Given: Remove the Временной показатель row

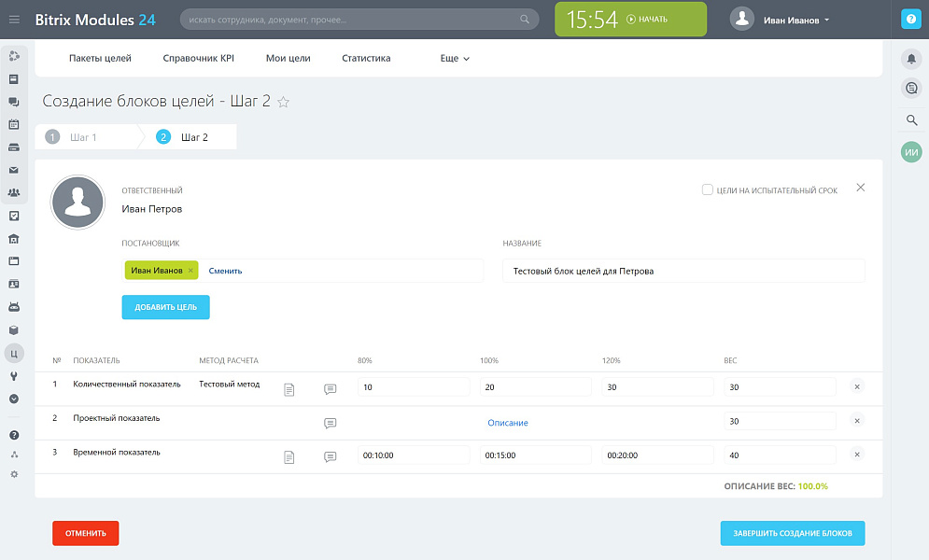Looking at the screenshot, I should (857, 455).
